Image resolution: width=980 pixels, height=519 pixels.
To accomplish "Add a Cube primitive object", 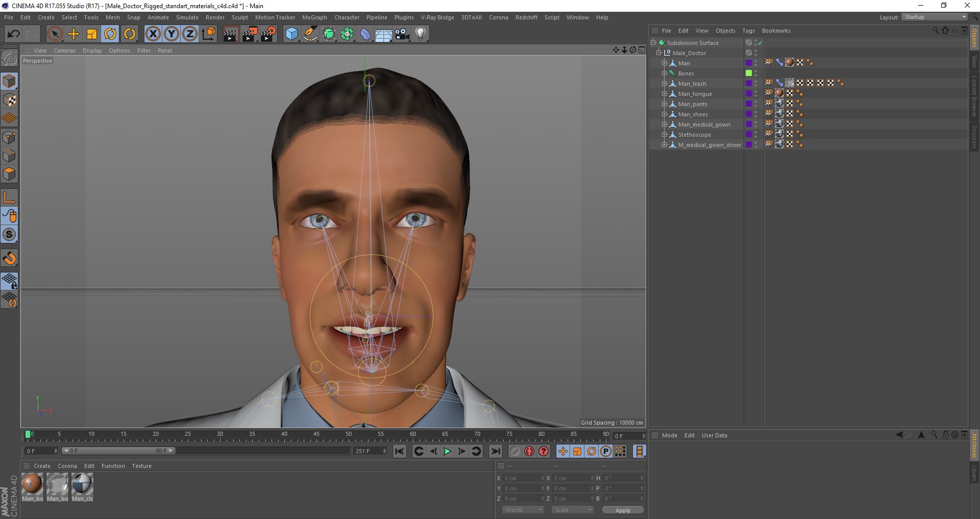I will (x=291, y=34).
